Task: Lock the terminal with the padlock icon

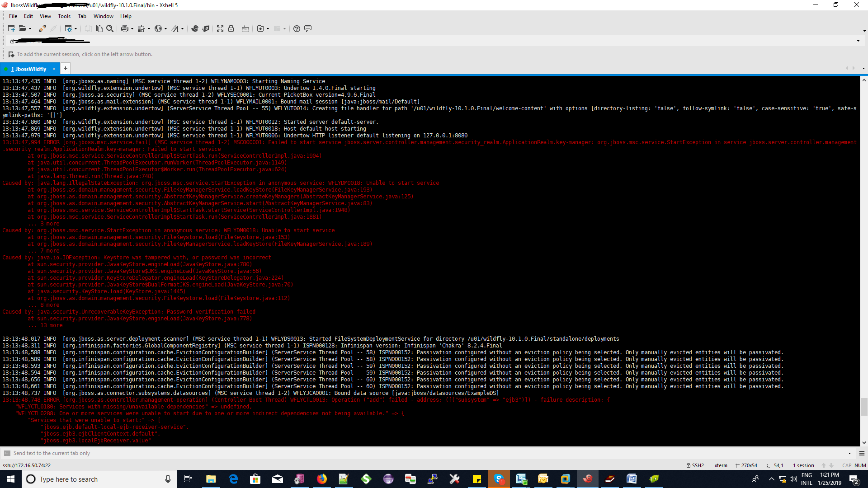Action: pyautogui.click(x=231, y=28)
